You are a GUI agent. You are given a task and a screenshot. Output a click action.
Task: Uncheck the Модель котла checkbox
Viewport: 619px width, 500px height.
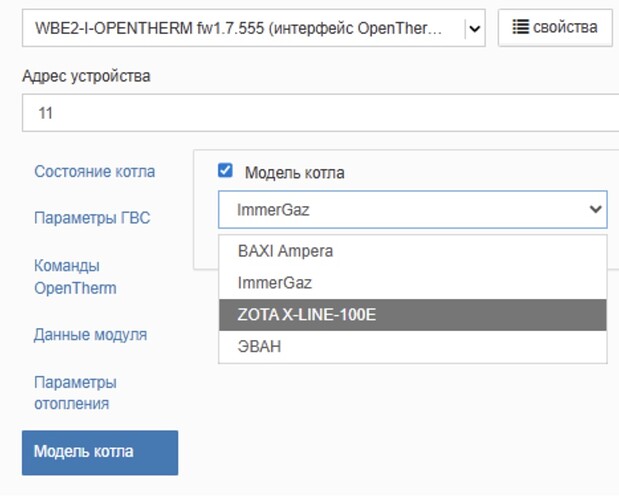(225, 171)
